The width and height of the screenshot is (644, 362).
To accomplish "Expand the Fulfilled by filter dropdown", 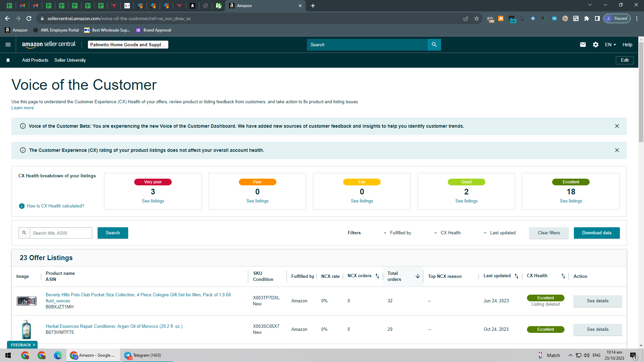I will [397, 233].
